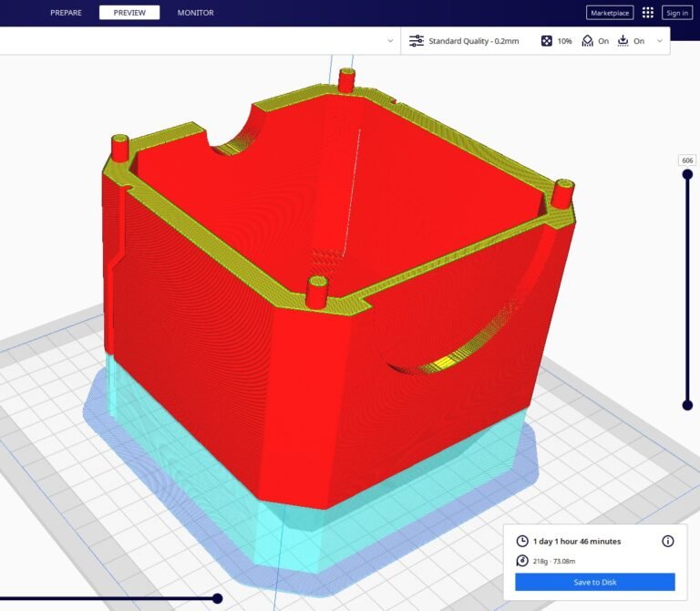The image size is (700, 611).
Task: Show print time details info icon
Action: 668,542
